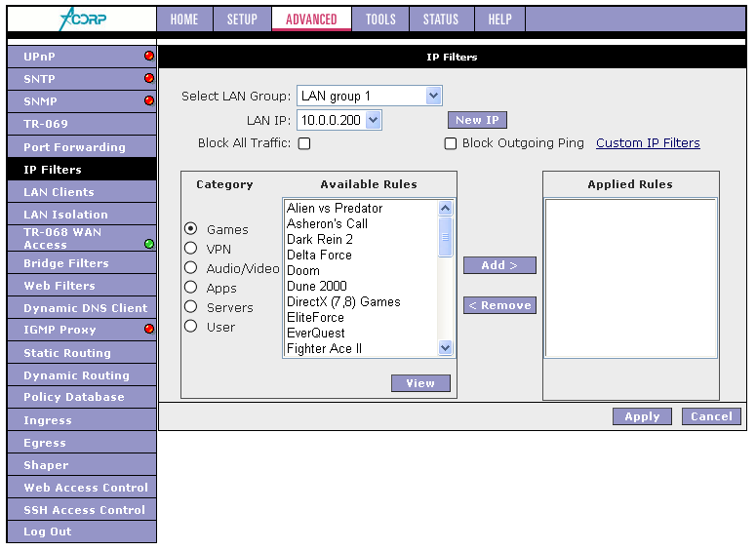Open Bridge Filters page
The image size is (756, 551).
click(82, 262)
